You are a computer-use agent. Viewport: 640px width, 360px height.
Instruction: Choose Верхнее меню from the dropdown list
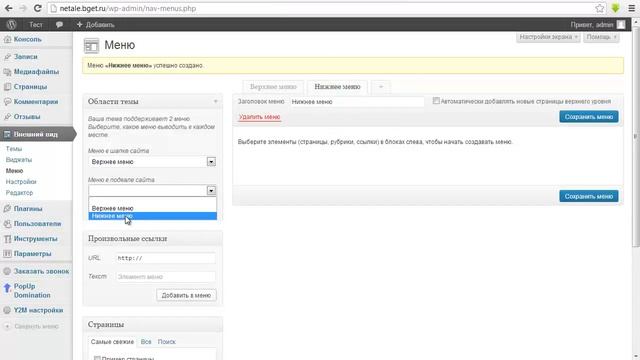click(152, 208)
